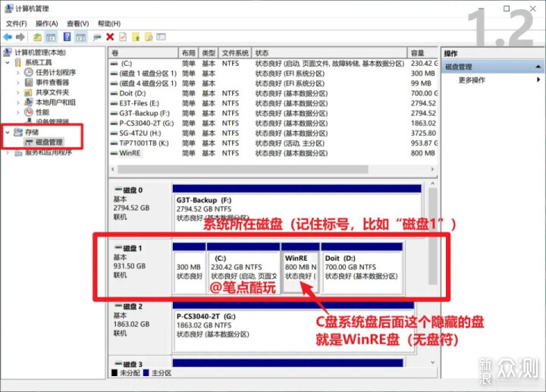This screenshot has height=392, width=546.
Task: Collapse the 磁盘管理 section in the 操作 pane
Action: 538,67
